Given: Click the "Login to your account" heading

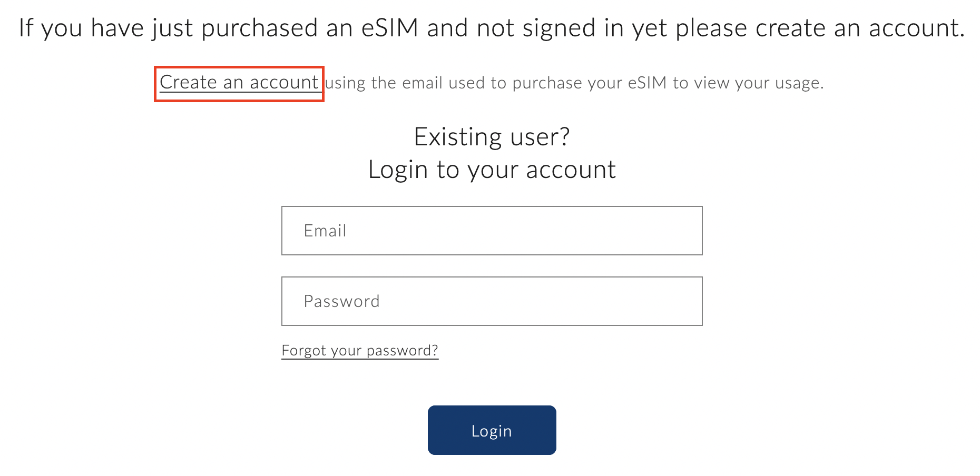Looking at the screenshot, I should tap(492, 170).
